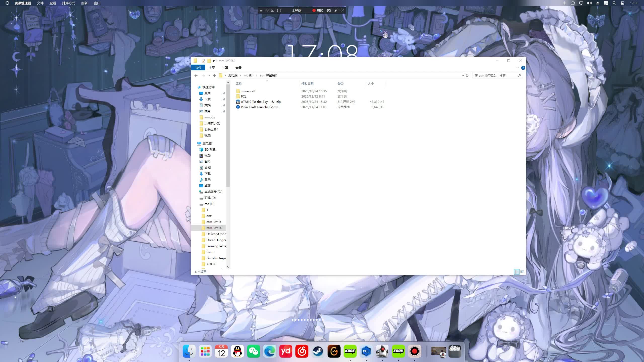Viewport: 644px width, 362px height.
Task: Expand the address bar history dropdown
Action: click(x=462, y=75)
